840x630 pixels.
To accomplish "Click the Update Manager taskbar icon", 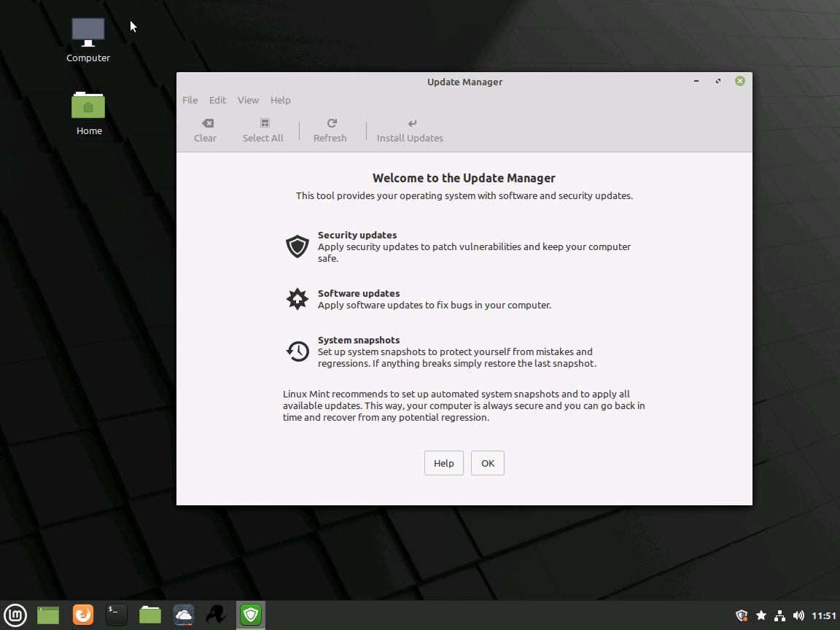I will 250,615.
